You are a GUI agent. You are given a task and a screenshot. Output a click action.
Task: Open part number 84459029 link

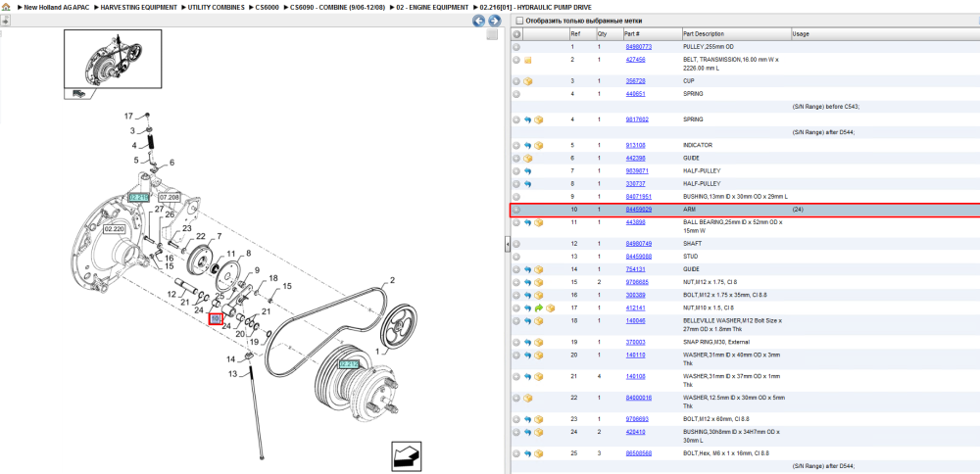click(x=639, y=210)
